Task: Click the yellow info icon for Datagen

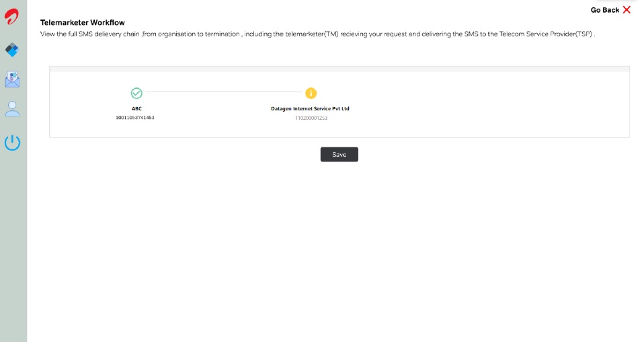Action: click(x=311, y=94)
